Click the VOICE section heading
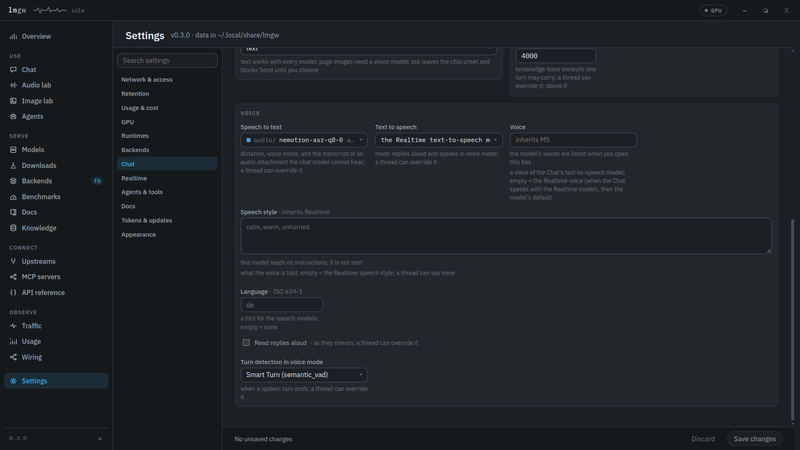The image size is (800, 450). (x=250, y=113)
